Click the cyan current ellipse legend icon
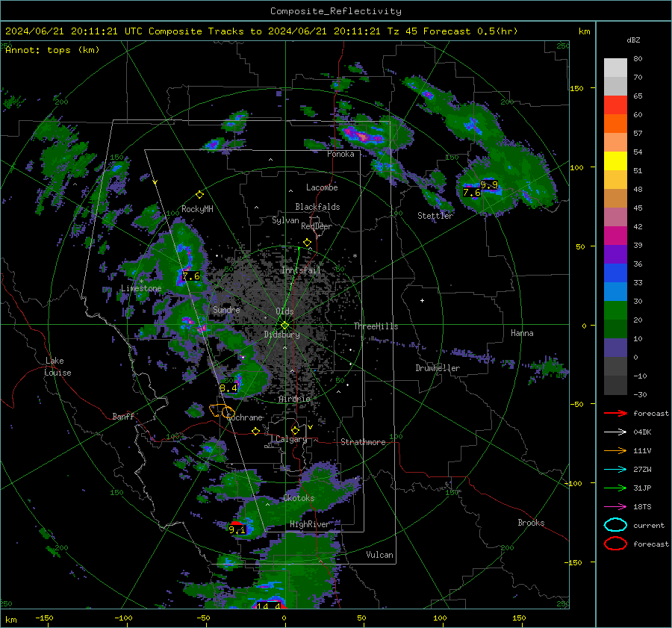 615,525
